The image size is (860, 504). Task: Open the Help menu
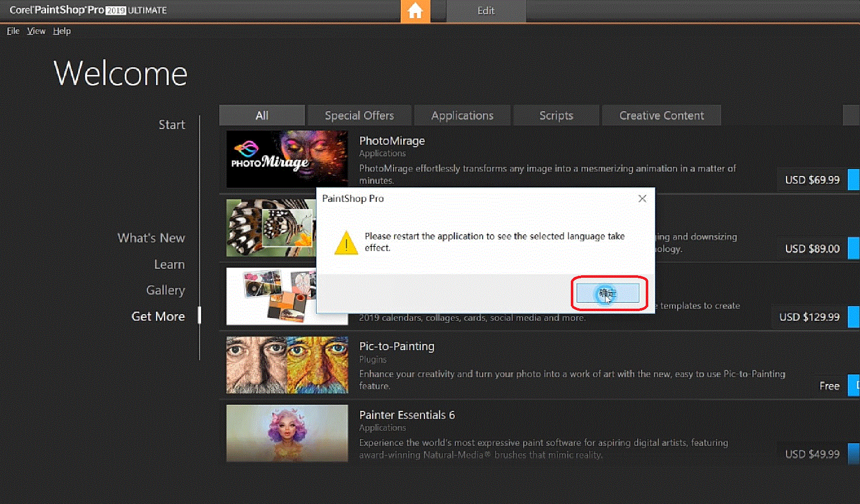pos(62,31)
